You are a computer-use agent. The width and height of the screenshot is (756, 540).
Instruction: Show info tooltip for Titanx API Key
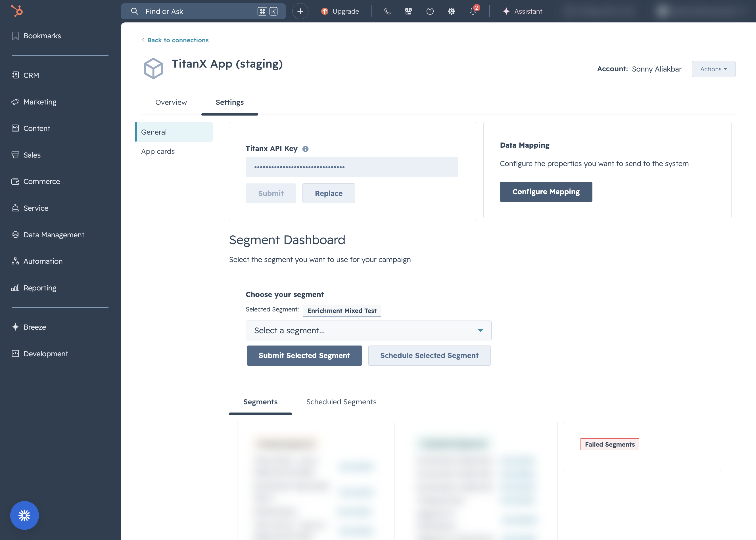(305, 149)
